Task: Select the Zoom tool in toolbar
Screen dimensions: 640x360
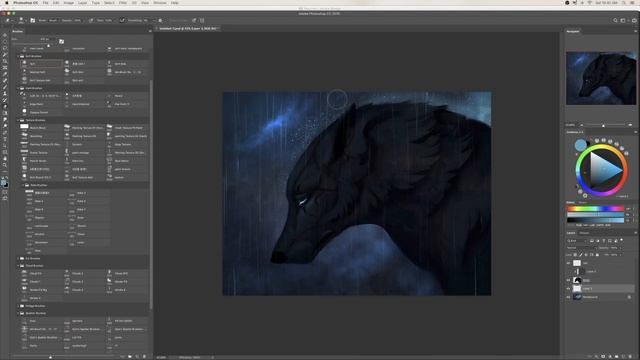Action: coord(5,165)
